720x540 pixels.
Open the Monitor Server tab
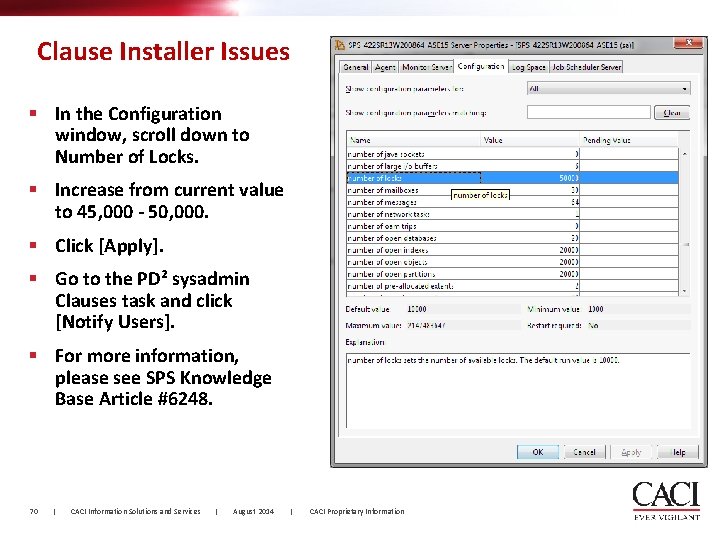pos(426,67)
